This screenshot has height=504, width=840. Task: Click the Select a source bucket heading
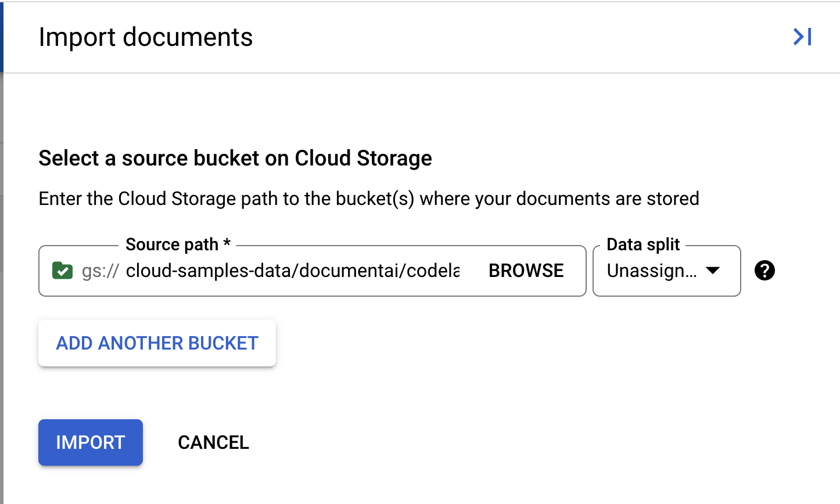(x=235, y=158)
